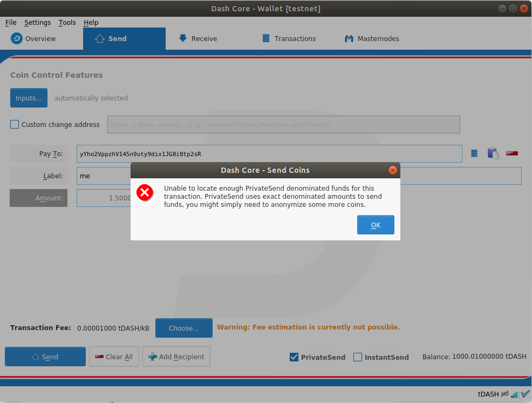Click the fee estimation warning text
Screen dimensions: 532x403
tap(309, 327)
